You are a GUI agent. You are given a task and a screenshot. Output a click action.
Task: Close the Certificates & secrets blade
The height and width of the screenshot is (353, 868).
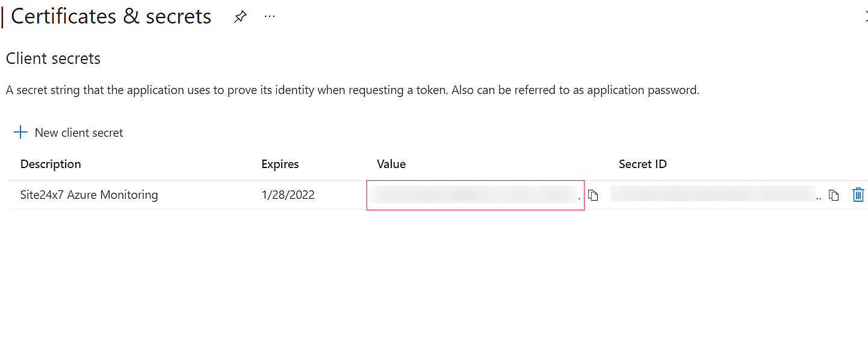(865, 16)
